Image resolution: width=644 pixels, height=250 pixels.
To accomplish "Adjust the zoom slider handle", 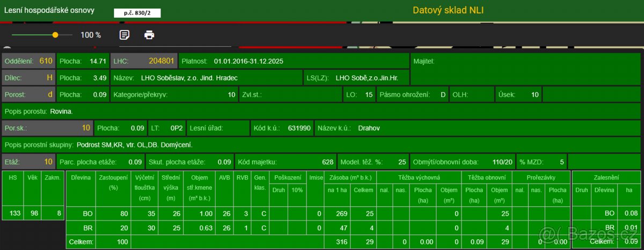I will [55, 35].
